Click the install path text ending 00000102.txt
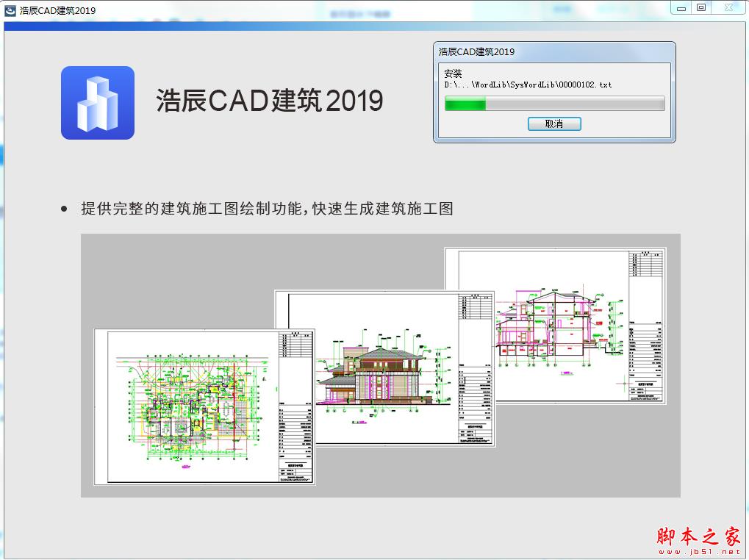The height and width of the screenshot is (560, 749). [528, 85]
